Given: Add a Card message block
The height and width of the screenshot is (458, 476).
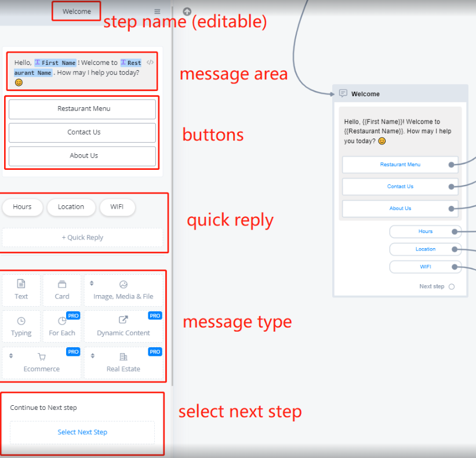Looking at the screenshot, I should [x=62, y=290].
